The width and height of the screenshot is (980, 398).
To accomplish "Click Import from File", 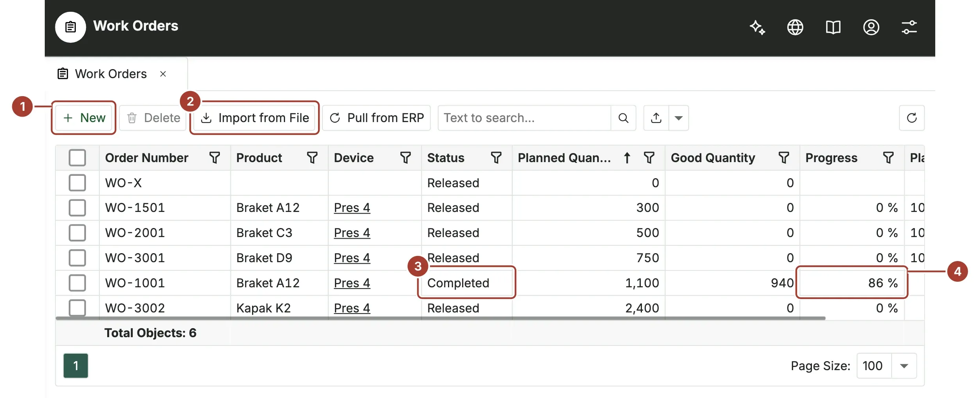I will coord(255,118).
